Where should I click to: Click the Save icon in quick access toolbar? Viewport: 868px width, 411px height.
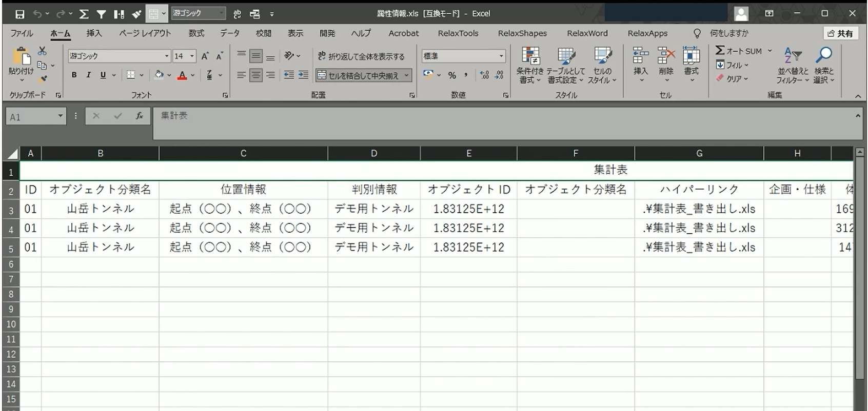pos(19,14)
